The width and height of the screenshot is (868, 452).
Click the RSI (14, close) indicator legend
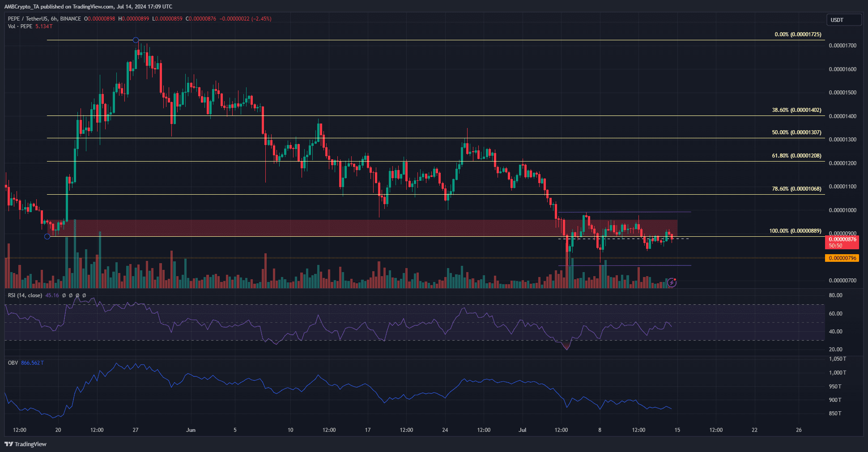click(x=25, y=295)
